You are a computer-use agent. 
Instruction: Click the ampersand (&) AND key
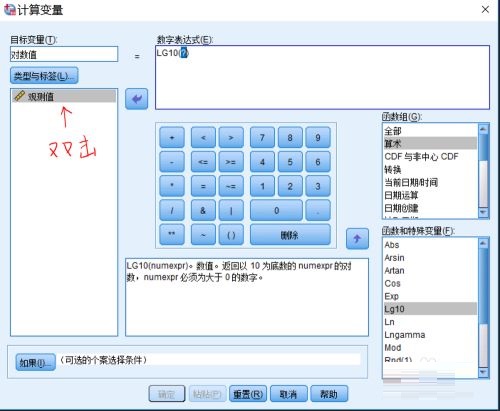tap(203, 210)
